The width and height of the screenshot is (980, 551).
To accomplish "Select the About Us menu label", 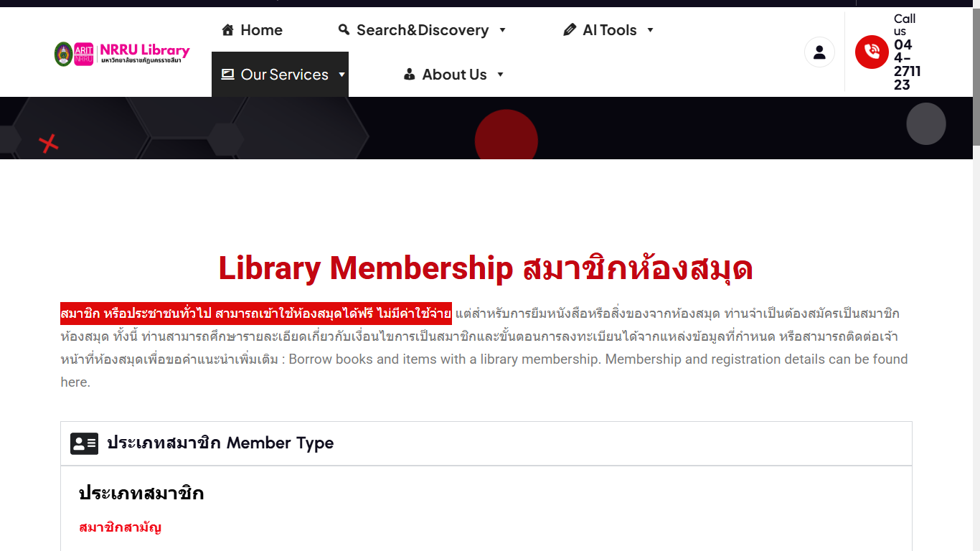I will point(454,75).
